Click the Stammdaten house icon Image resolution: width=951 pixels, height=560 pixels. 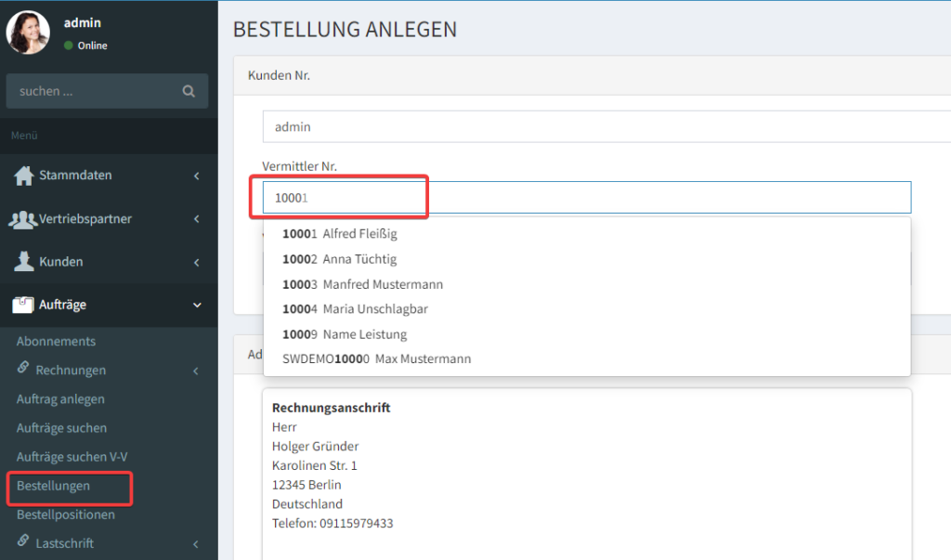[24, 176]
